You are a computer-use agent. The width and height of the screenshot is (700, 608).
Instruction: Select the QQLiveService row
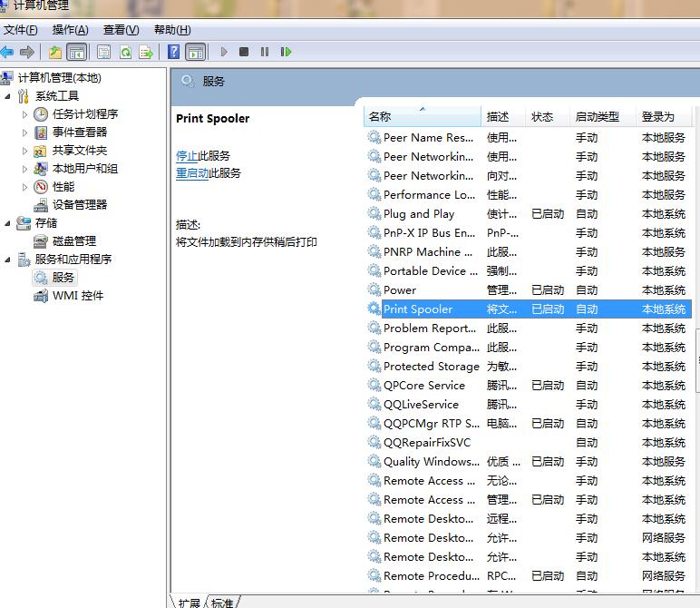(x=528, y=405)
